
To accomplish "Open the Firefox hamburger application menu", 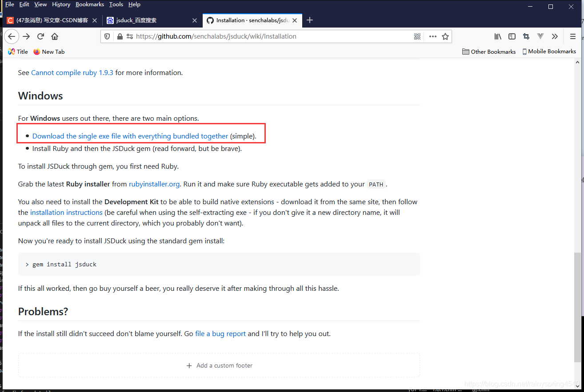I will click(573, 36).
